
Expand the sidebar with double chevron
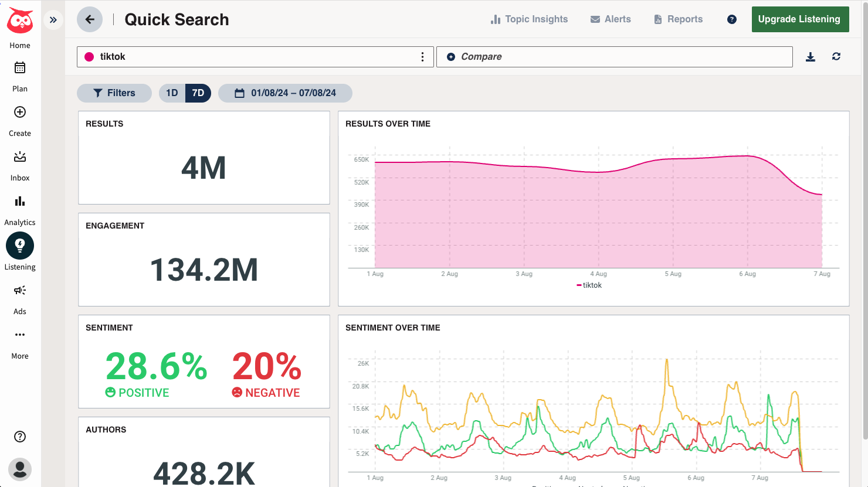[x=53, y=20]
